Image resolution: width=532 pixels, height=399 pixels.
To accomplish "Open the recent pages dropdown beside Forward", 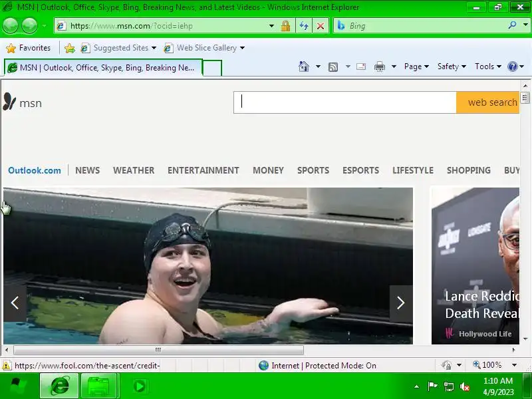I will [x=44, y=26].
